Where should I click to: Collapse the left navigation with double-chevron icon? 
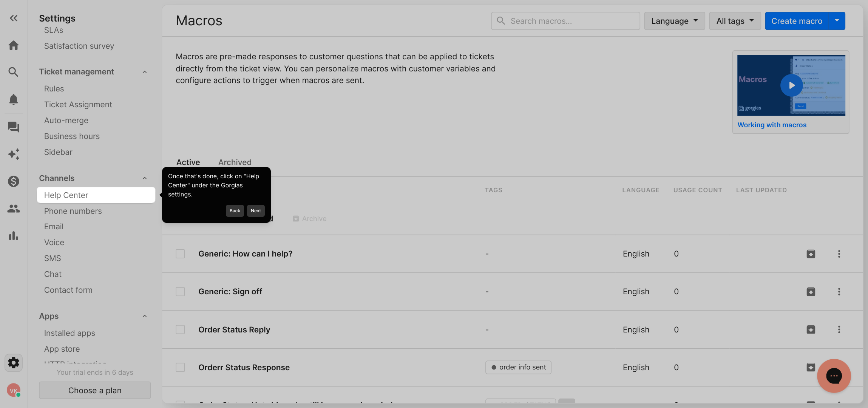[14, 18]
